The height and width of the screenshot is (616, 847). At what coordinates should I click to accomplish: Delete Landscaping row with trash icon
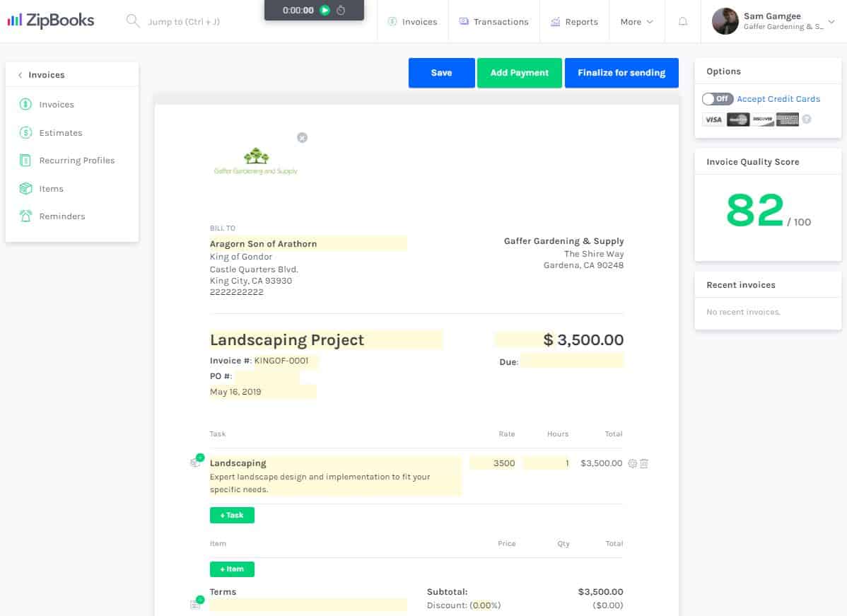point(644,463)
